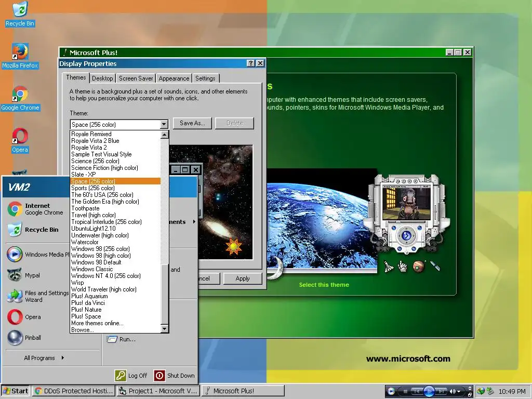Switch to Project1 - Microsoft V... taskbar item
This screenshot has height=399, width=532.
[x=158, y=391]
